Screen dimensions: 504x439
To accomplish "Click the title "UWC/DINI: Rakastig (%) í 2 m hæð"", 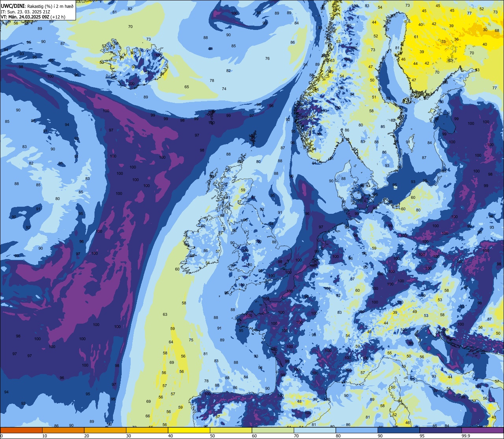I will [x=37, y=6].
